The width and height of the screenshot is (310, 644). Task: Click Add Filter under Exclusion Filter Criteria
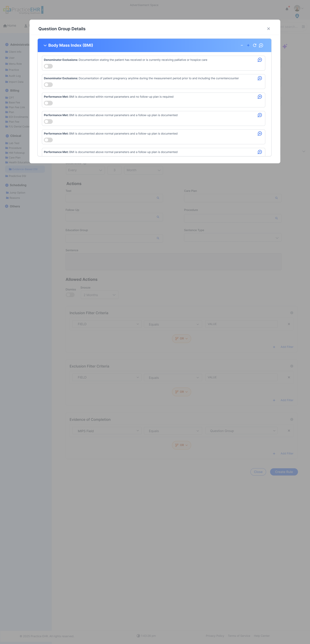287,400
